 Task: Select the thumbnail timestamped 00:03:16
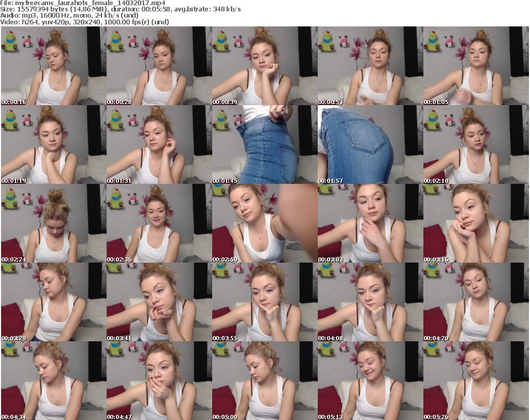[476, 223]
